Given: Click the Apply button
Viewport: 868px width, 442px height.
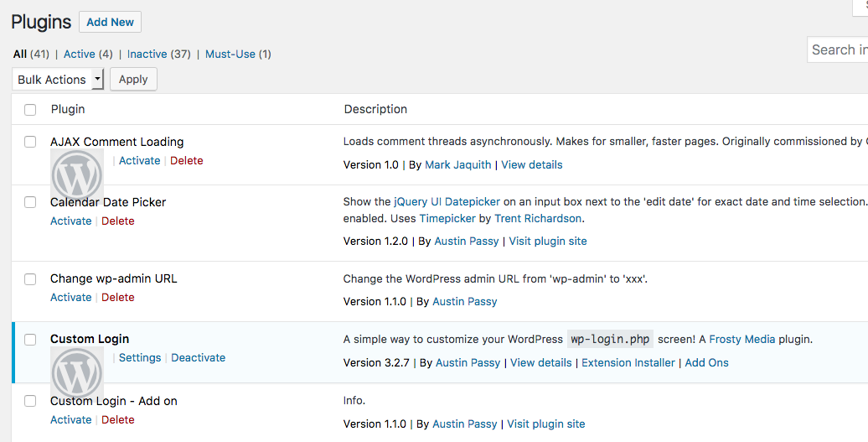Looking at the screenshot, I should point(133,79).
